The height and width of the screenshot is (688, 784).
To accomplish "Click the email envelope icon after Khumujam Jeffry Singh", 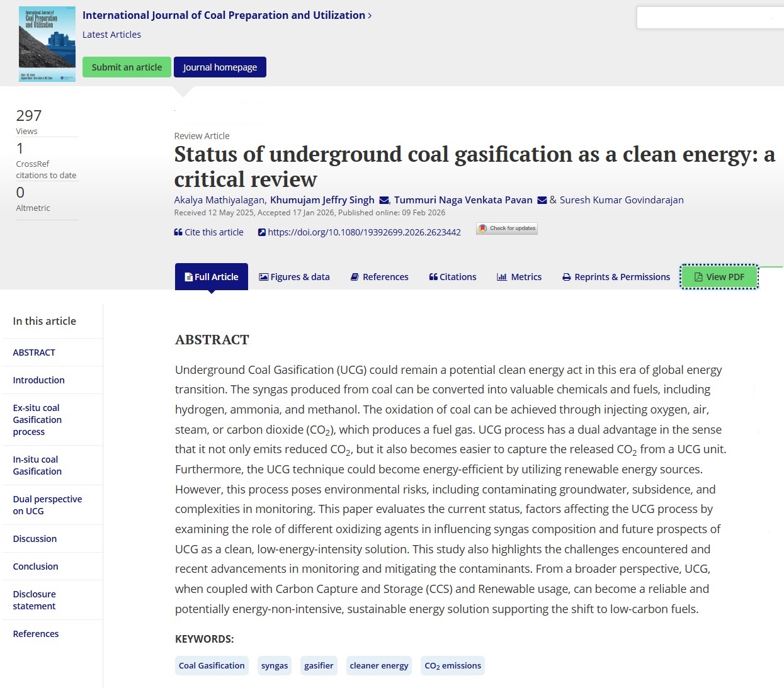I will (384, 200).
